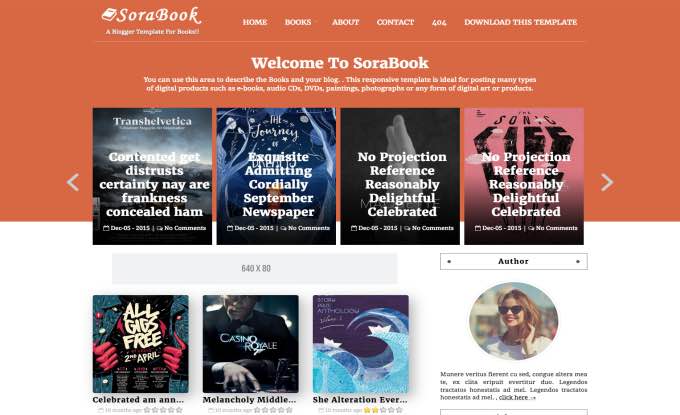
Task: Click first rating star under She Alteration post
Action: click(367, 410)
